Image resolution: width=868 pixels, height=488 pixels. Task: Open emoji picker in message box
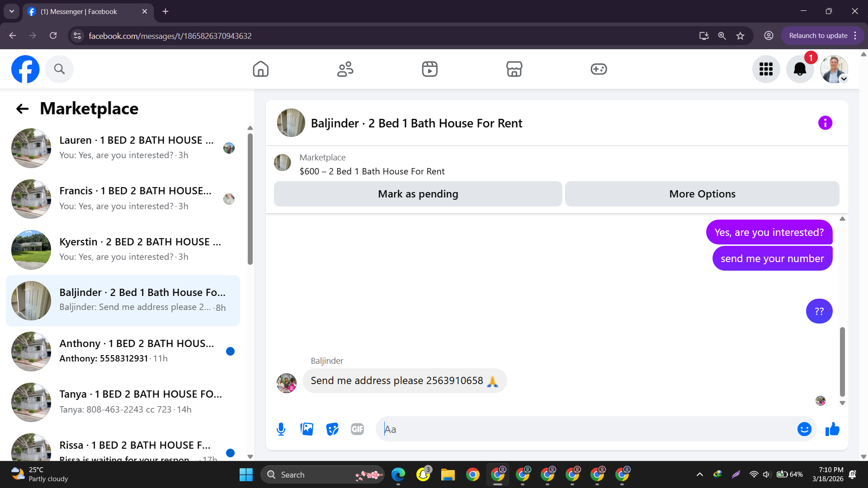pyautogui.click(x=804, y=429)
